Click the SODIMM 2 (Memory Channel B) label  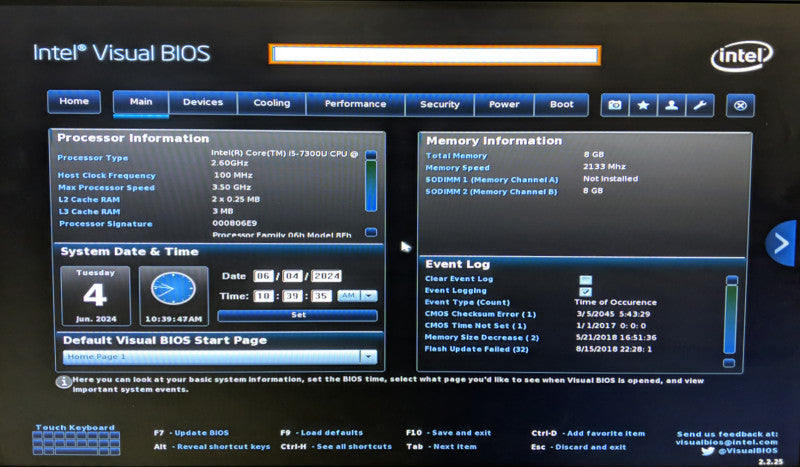coord(491,192)
